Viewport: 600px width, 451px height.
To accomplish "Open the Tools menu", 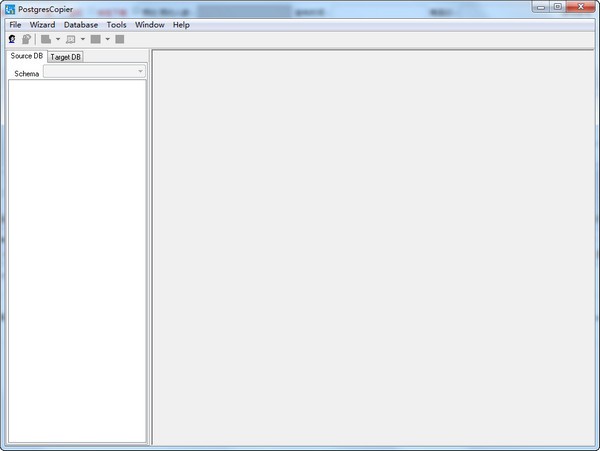I will coord(117,24).
